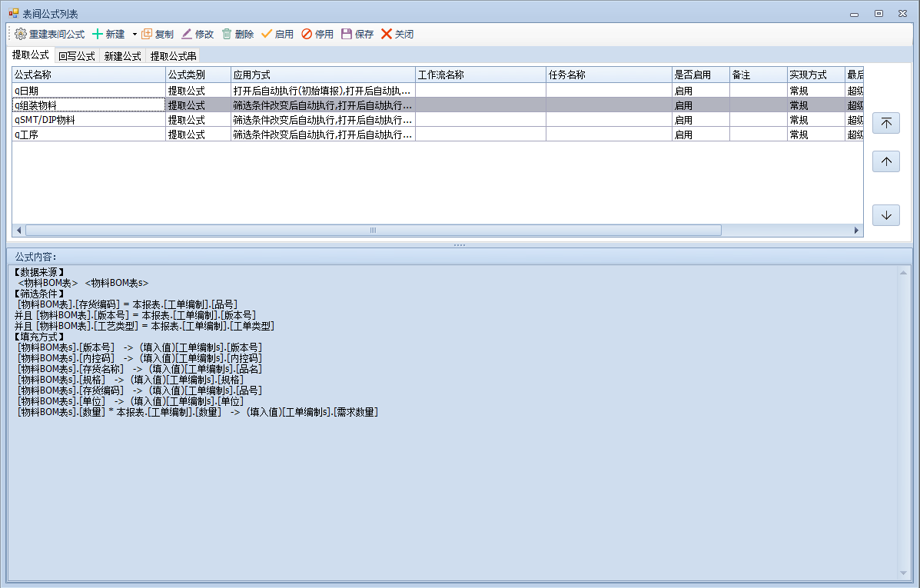
Task: Click the 修改 pencil edit icon
Action: tap(187, 34)
